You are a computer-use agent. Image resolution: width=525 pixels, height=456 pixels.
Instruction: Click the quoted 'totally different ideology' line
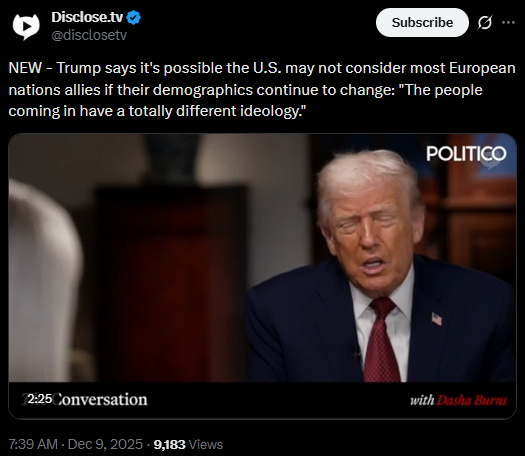coord(157,111)
